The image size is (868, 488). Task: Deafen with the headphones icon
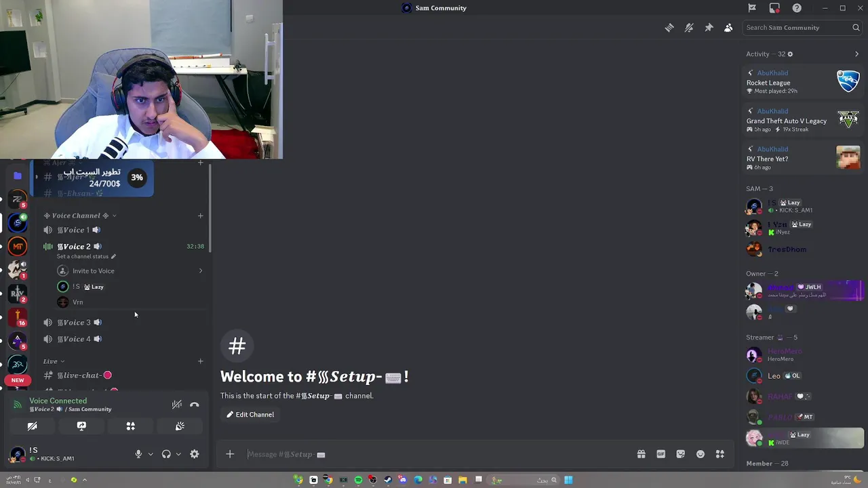pos(166,454)
